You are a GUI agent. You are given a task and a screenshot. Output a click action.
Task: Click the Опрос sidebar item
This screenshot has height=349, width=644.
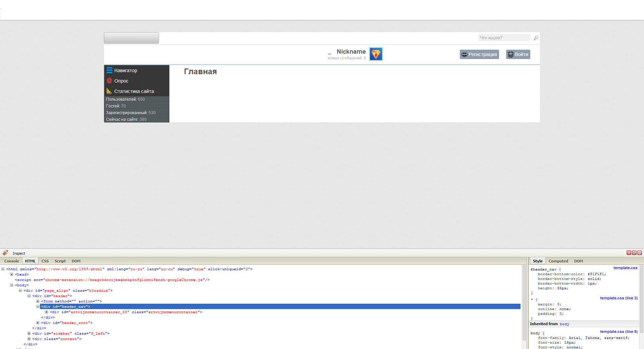[x=137, y=81]
